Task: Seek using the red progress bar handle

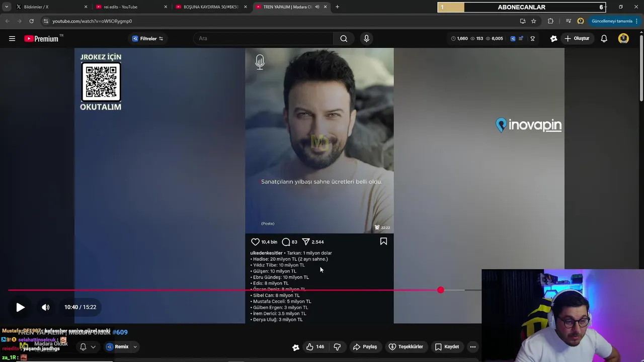Action: pyautogui.click(x=441, y=290)
